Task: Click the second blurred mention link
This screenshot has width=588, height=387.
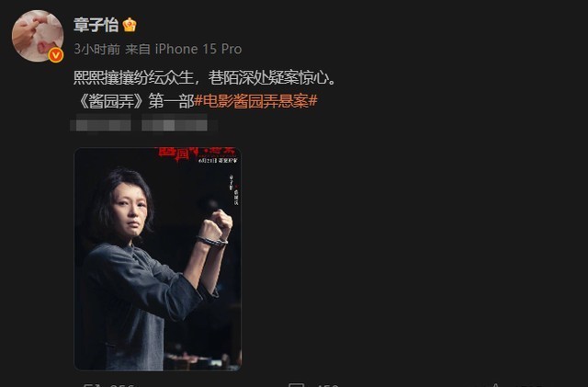Action: 175,124
